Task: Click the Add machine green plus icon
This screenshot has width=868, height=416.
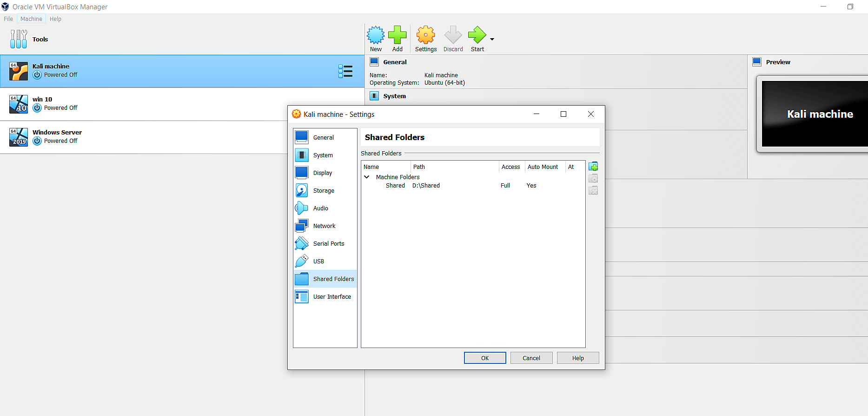Action: click(398, 35)
